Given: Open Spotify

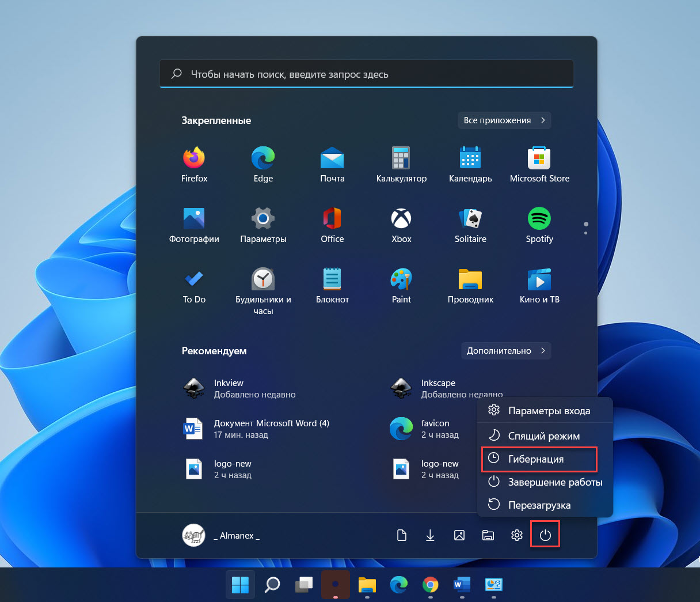Looking at the screenshot, I should click(539, 226).
